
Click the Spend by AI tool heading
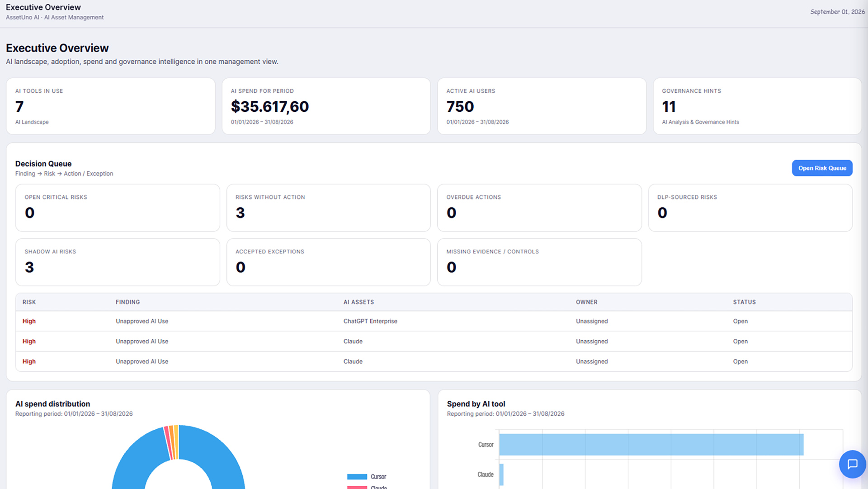pos(476,404)
